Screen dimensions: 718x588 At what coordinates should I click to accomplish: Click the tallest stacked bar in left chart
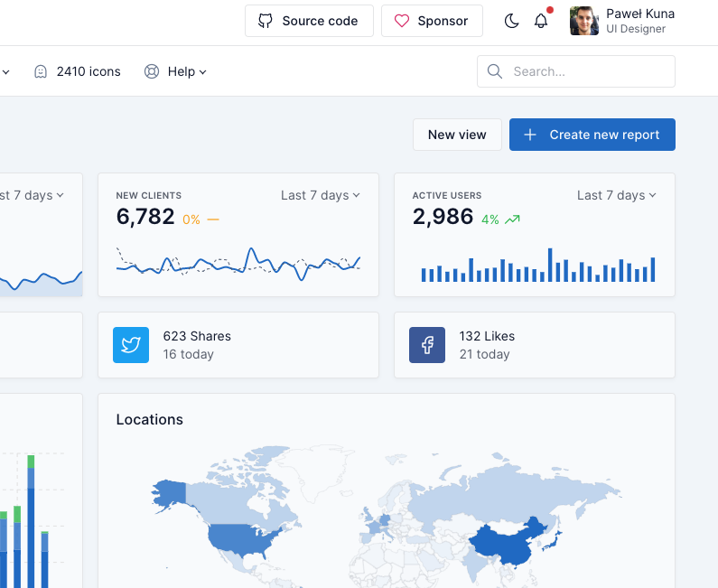coord(31,521)
